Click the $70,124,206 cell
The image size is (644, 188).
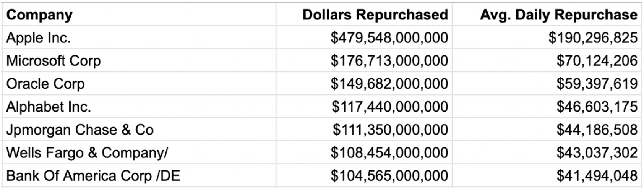coord(597,61)
